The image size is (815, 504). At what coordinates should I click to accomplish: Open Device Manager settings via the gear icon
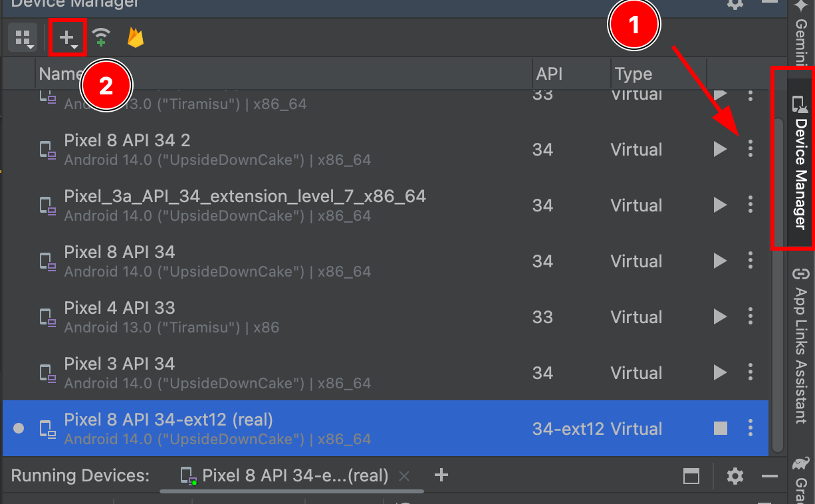pos(735,5)
